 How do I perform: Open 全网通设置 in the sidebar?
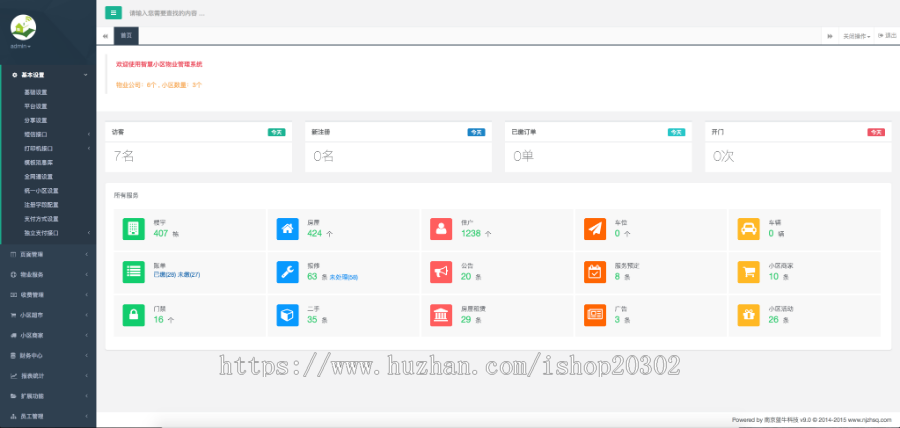[x=38, y=177]
